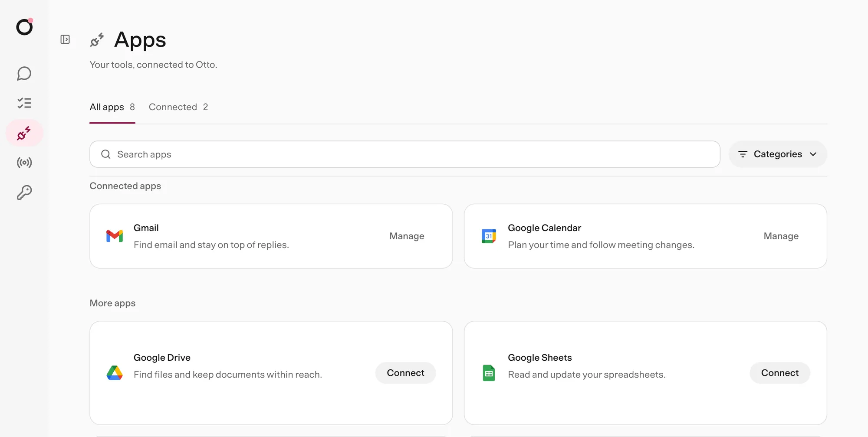This screenshot has width=868, height=437.
Task: Open the Otto logo home icon
Action: (x=24, y=26)
